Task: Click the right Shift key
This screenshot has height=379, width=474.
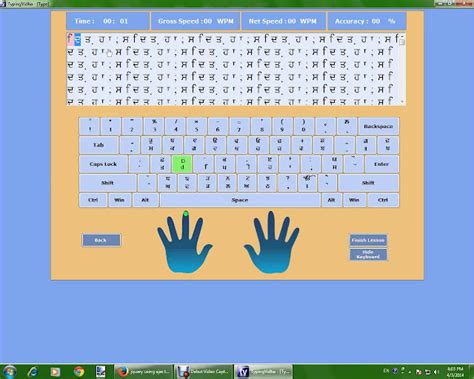Action: [368, 183]
